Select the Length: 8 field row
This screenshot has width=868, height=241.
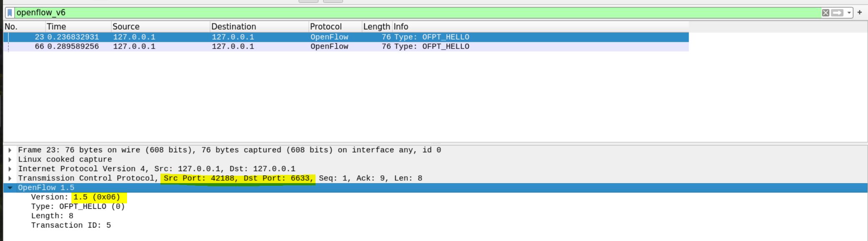(52, 216)
